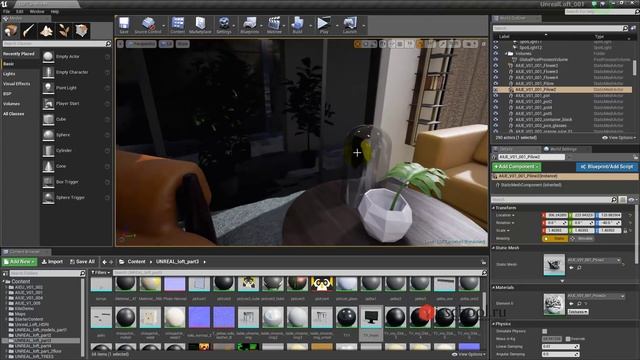Toggle visibility eye for container_black row
The image size is (640, 360).
pos(496,120)
